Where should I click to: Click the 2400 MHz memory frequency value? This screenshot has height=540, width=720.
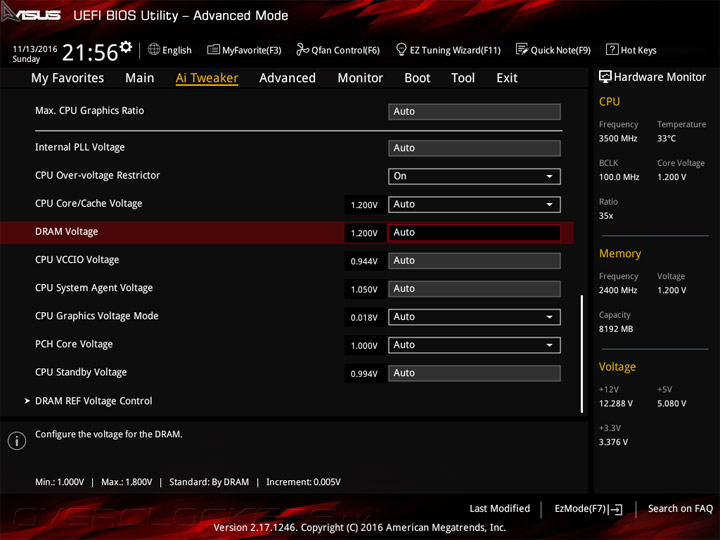pos(618,290)
